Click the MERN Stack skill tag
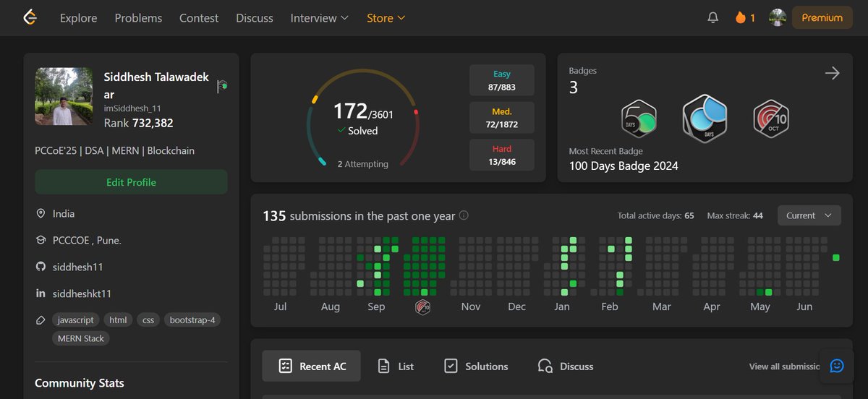The width and height of the screenshot is (868, 399). pyautogui.click(x=81, y=338)
